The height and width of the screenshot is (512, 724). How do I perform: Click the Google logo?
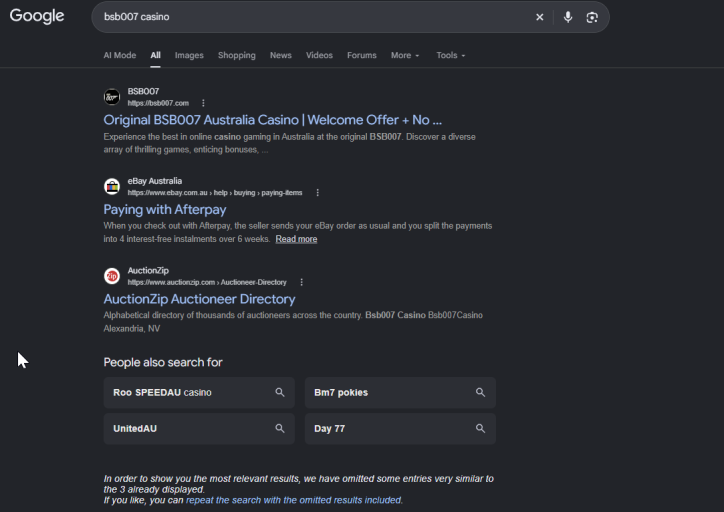click(37, 16)
